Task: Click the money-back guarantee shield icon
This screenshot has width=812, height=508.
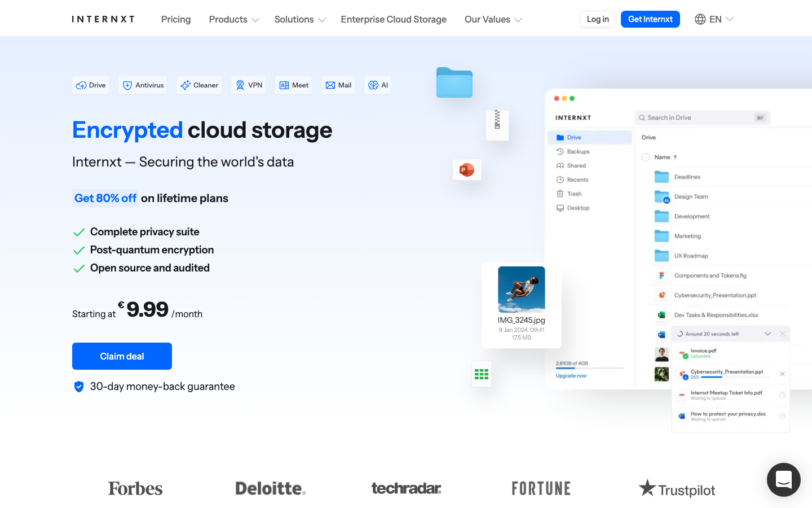Action: click(x=79, y=387)
